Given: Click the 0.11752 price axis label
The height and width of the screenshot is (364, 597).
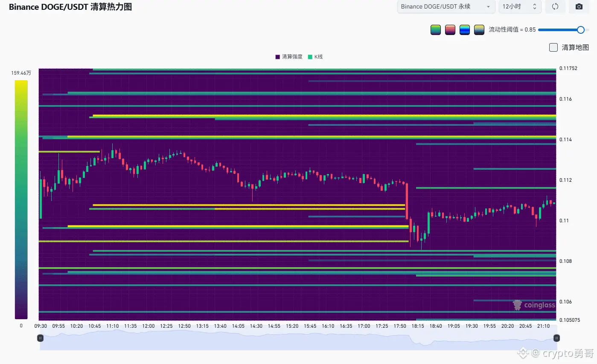Looking at the screenshot, I should (568, 68).
